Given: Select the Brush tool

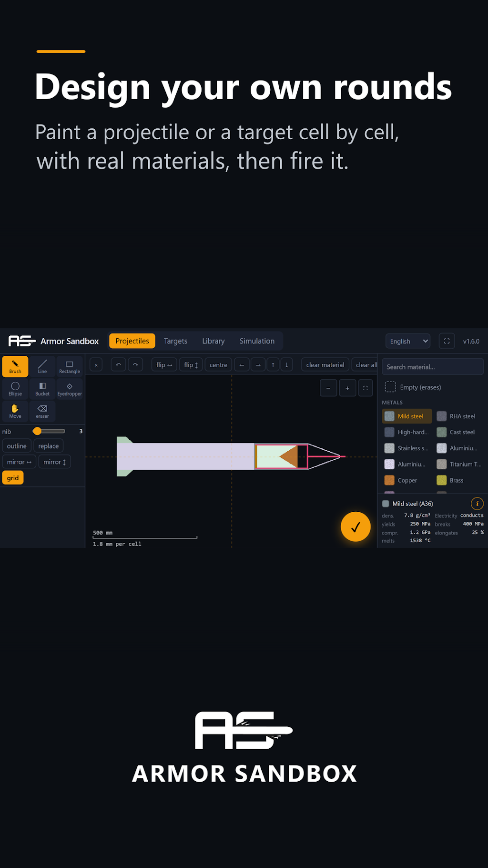Looking at the screenshot, I should (15, 366).
